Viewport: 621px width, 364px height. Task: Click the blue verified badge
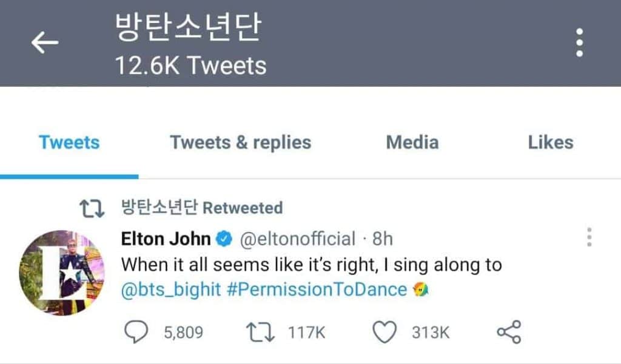pos(224,239)
